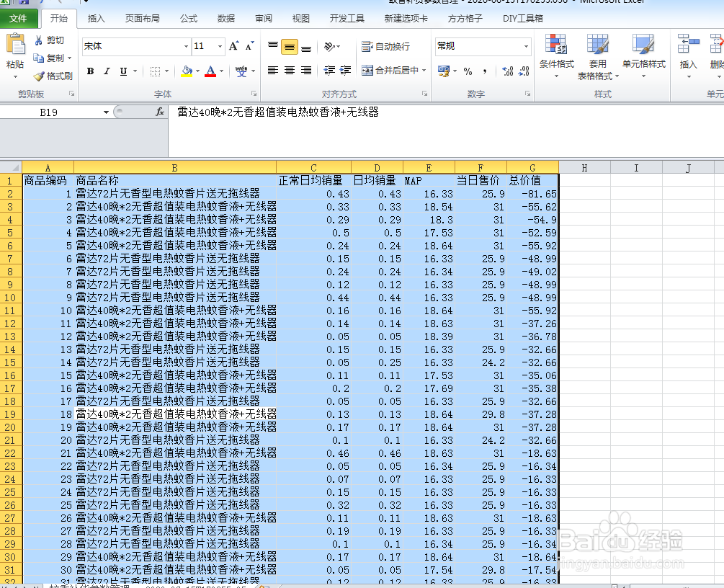Open the font color dropdown arrow

(x=222, y=71)
